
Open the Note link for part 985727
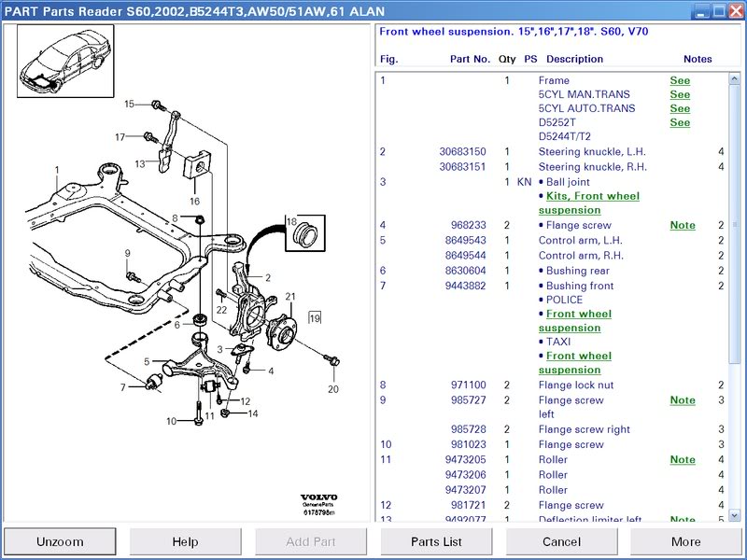(x=683, y=400)
